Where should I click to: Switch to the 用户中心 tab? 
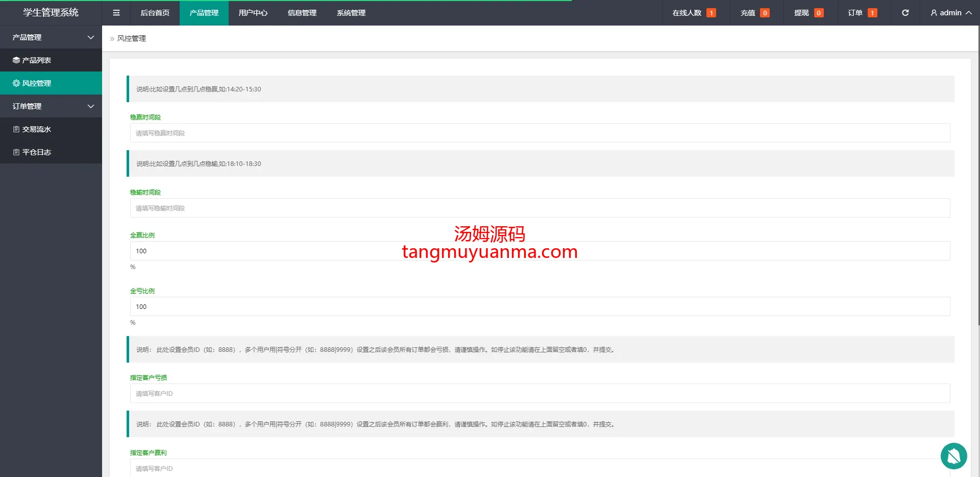click(x=253, y=13)
